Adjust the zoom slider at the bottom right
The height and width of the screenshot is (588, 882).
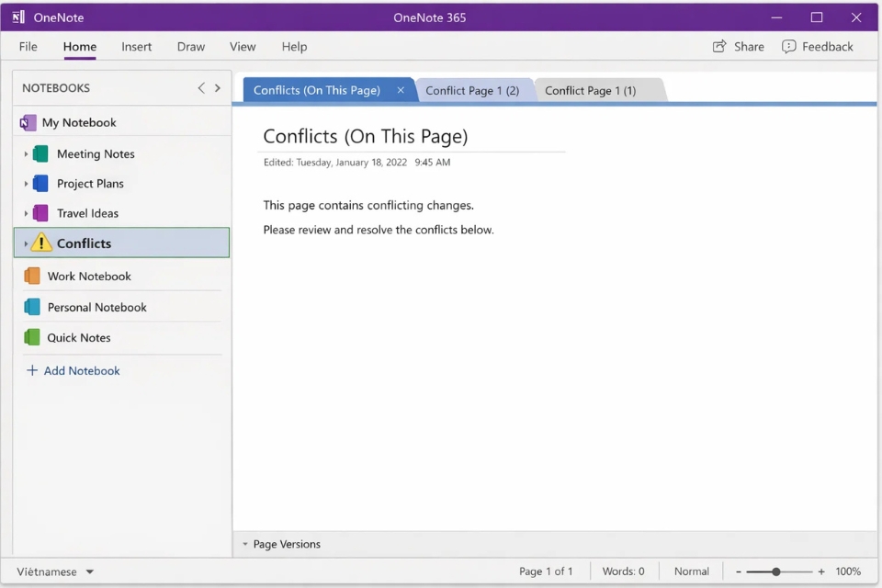point(777,571)
